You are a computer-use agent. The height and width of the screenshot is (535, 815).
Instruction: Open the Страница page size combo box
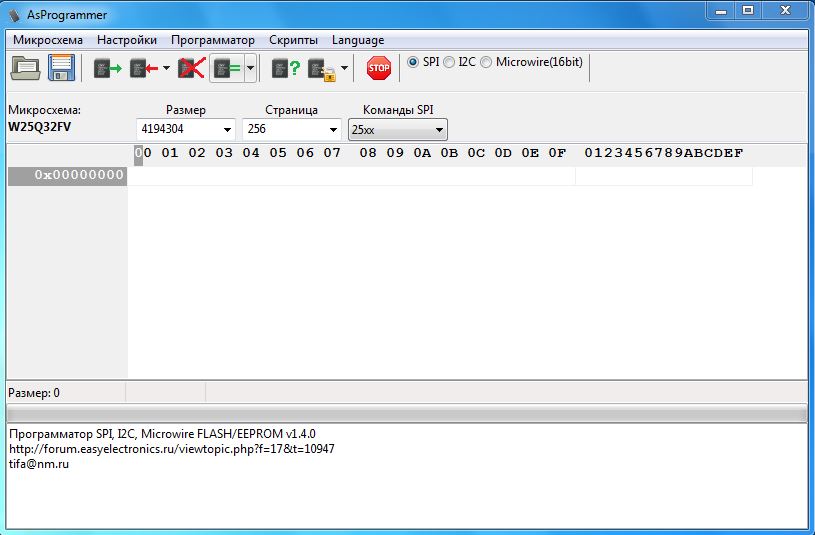pos(292,129)
